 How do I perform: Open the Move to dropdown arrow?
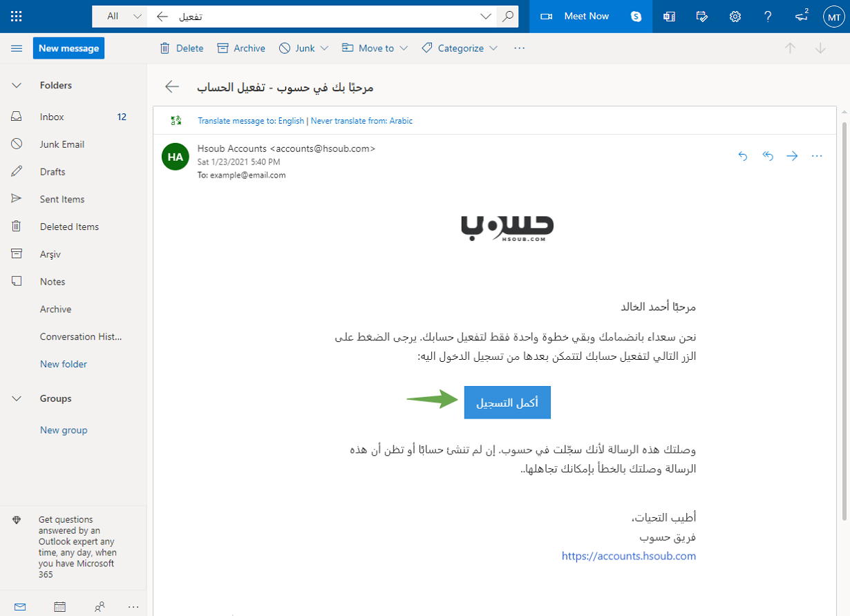(404, 48)
